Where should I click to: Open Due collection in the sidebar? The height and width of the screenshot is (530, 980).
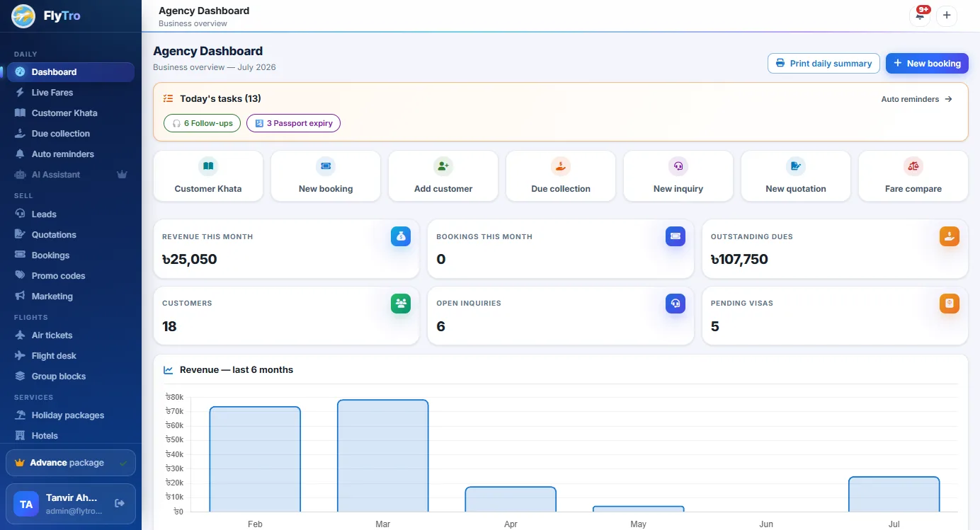[71, 134]
